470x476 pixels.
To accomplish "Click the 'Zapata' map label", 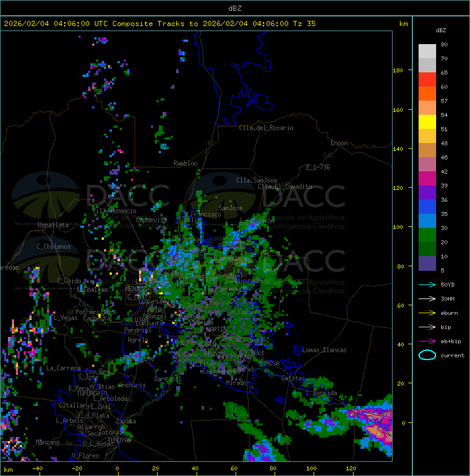I will tap(125, 421).
